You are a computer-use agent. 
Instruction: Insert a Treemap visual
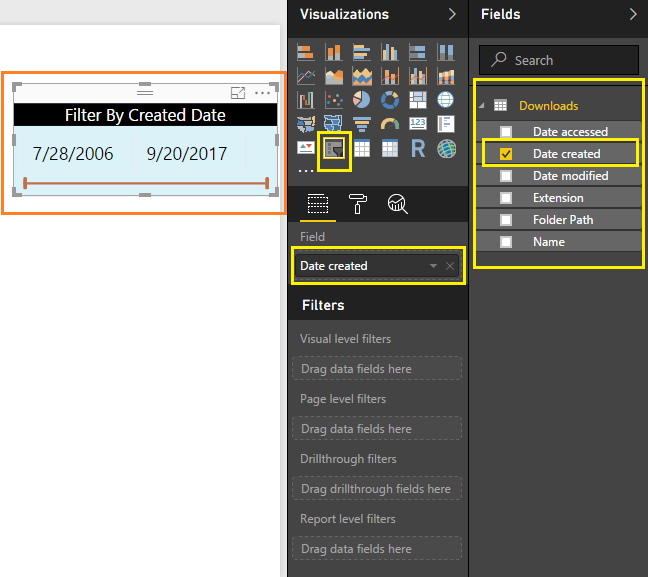418,100
